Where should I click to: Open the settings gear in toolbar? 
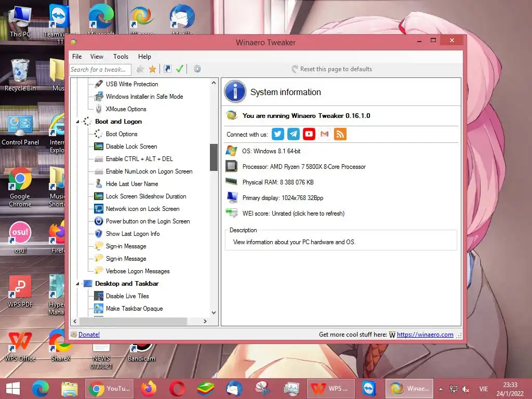click(x=197, y=69)
